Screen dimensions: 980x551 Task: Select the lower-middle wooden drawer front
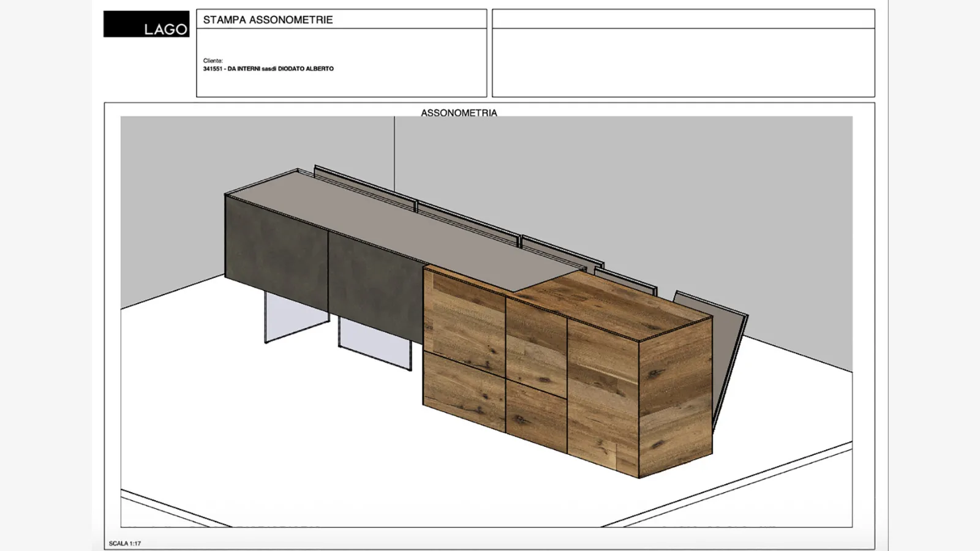pyautogui.click(x=536, y=416)
